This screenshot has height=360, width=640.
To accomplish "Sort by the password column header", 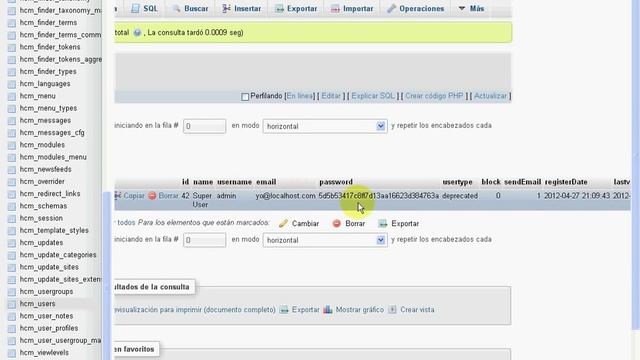I will click(336, 182).
